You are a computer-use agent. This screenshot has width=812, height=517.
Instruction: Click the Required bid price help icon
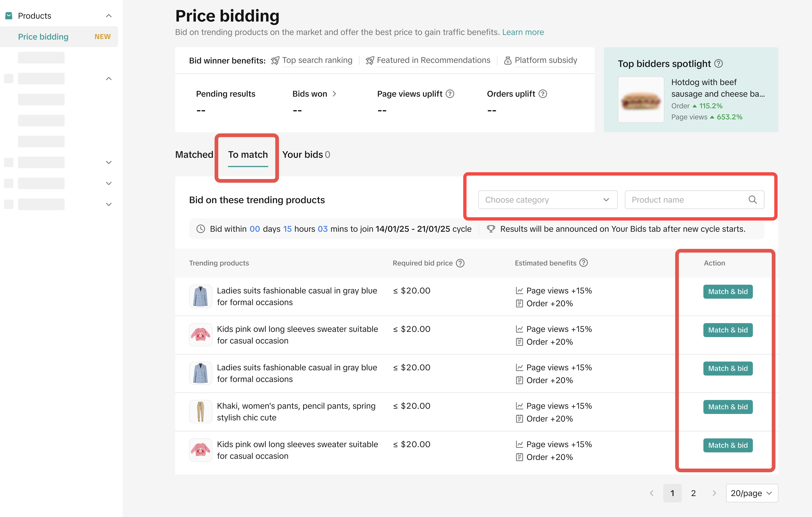pyautogui.click(x=460, y=263)
